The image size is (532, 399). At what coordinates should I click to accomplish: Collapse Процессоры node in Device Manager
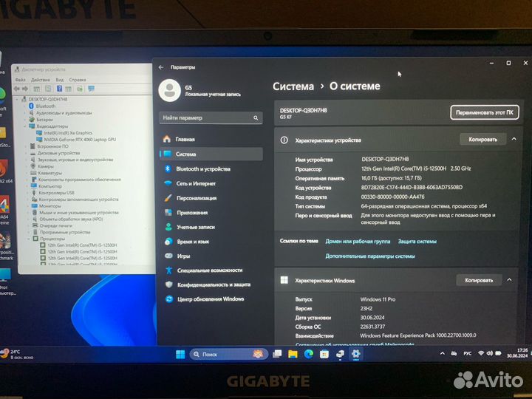pyautogui.click(x=29, y=239)
